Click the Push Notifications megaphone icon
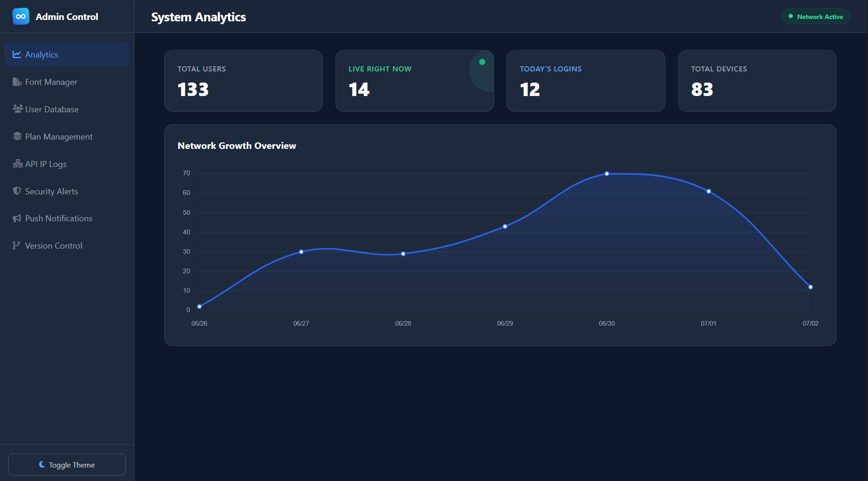Screen dimensions: 868x481 click(x=17, y=218)
